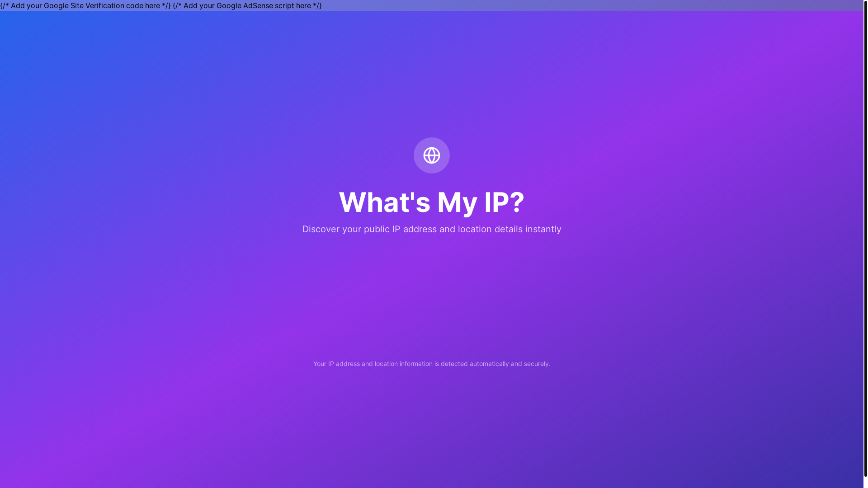Click the "What's My IP?" heading
868x488 pixels.
431,202
